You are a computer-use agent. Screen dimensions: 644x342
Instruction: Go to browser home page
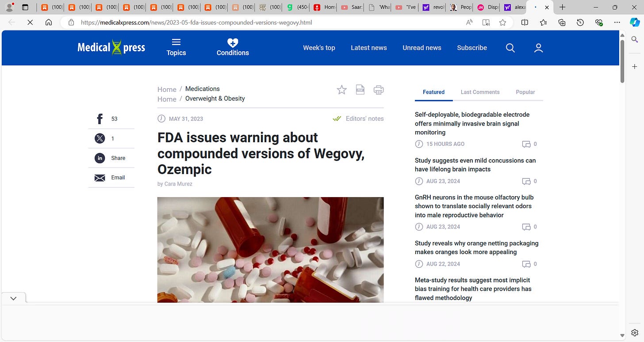click(49, 22)
